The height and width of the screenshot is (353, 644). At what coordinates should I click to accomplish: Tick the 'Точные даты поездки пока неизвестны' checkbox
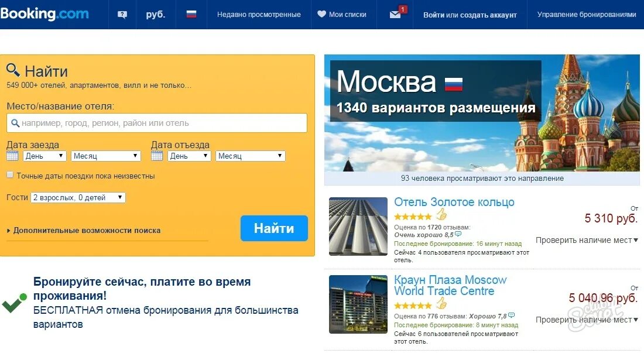tap(10, 175)
